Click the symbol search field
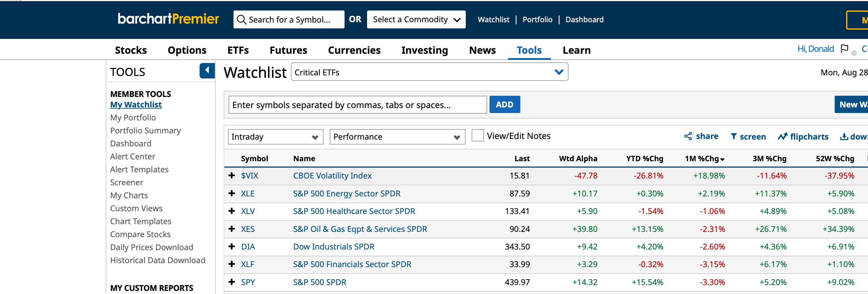This screenshot has height=294, width=868. [289, 19]
